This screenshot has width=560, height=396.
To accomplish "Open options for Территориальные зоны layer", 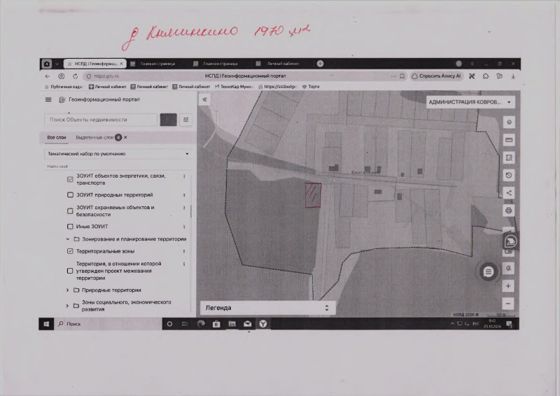I will click(x=184, y=251).
